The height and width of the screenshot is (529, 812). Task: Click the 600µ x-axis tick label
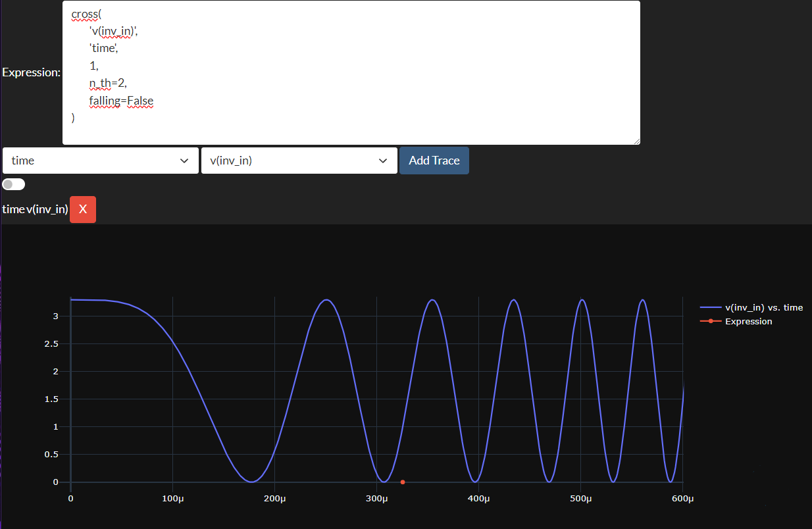click(x=683, y=499)
